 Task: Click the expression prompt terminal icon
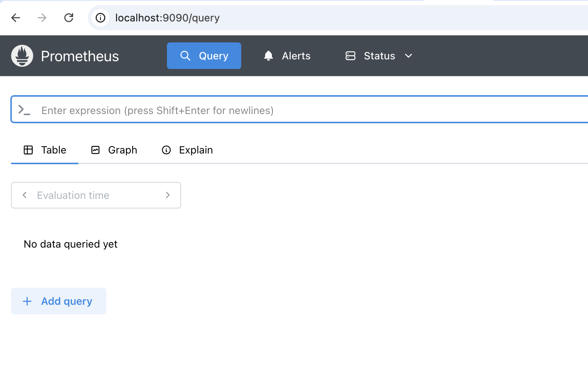24,110
